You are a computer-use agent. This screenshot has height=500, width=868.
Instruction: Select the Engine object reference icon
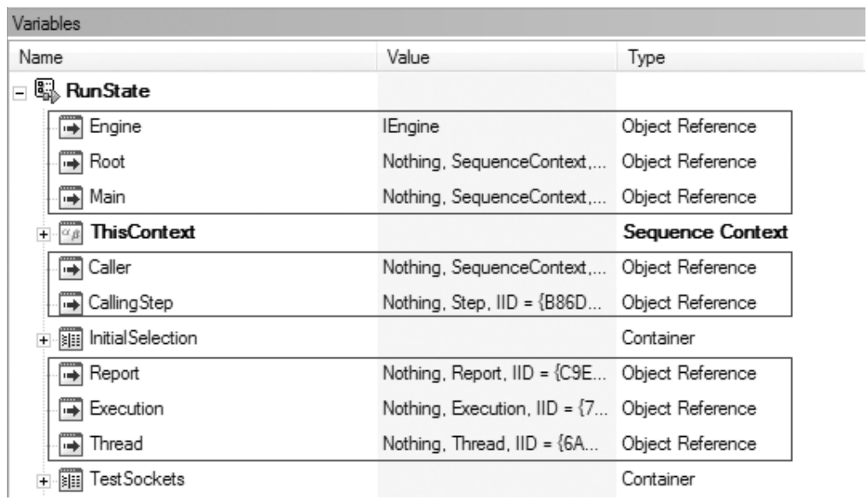pyautogui.click(x=71, y=127)
